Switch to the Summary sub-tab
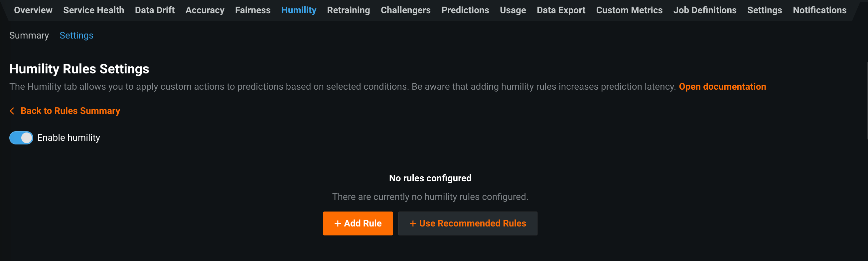Screen dimensions: 868x261 tap(29, 35)
